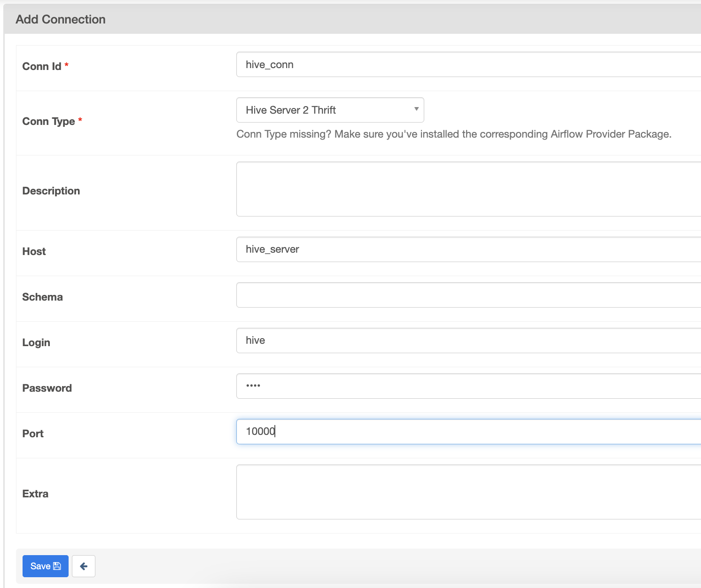Click the Port label
The image size is (701, 588).
pyautogui.click(x=33, y=433)
